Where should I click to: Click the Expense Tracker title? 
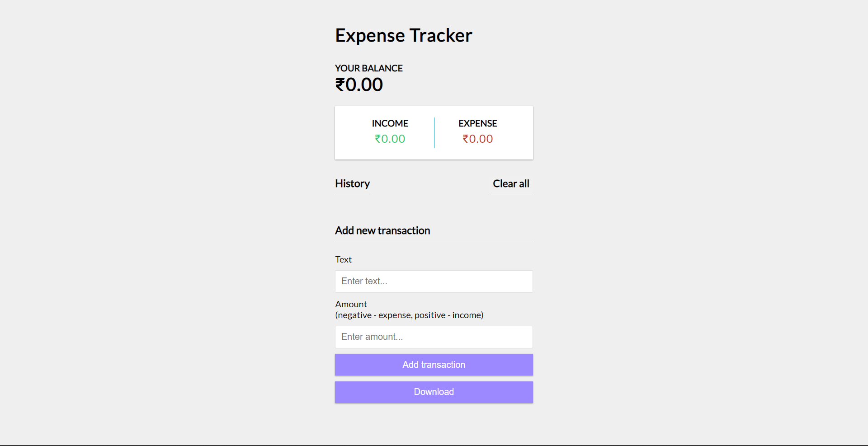point(403,35)
